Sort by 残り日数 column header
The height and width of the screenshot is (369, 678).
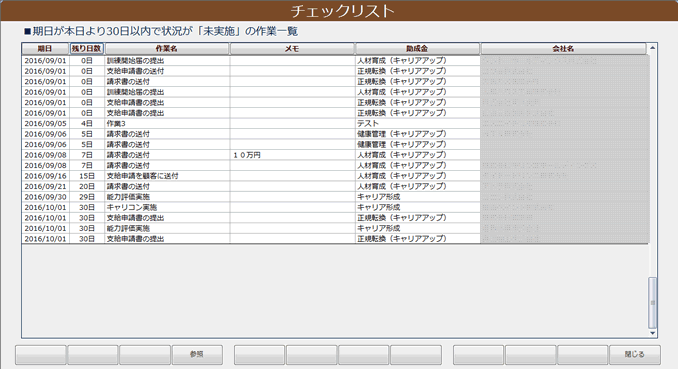[87, 49]
